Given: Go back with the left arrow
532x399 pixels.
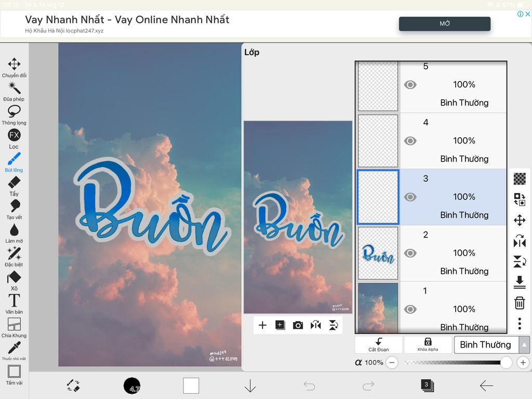Looking at the screenshot, I should (486, 386).
